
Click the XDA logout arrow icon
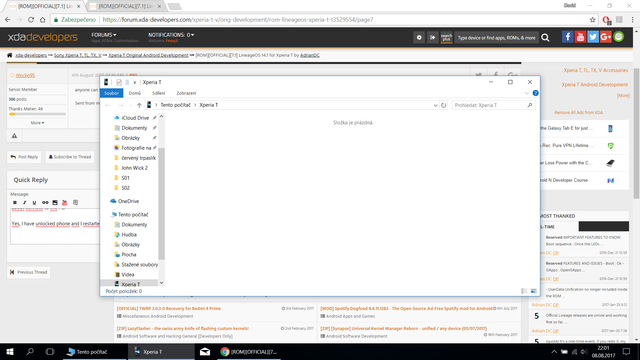pyautogui.click(x=432, y=38)
